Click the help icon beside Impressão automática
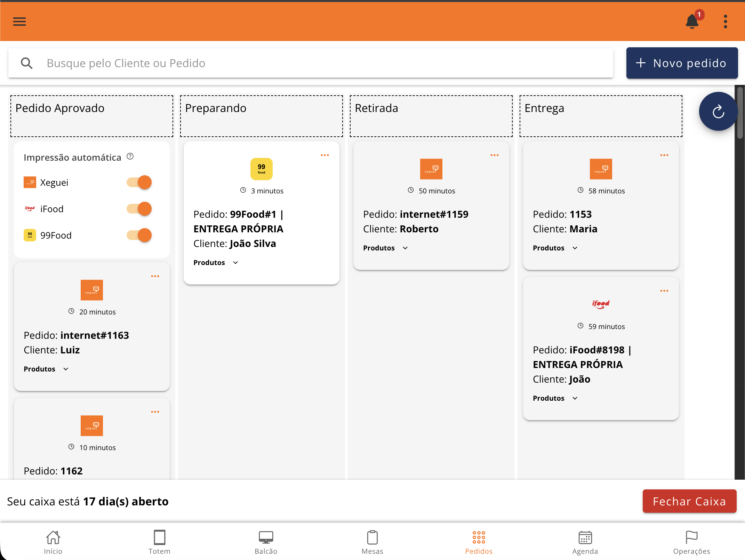Viewport: 745px width, 560px height. tap(130, 157)
